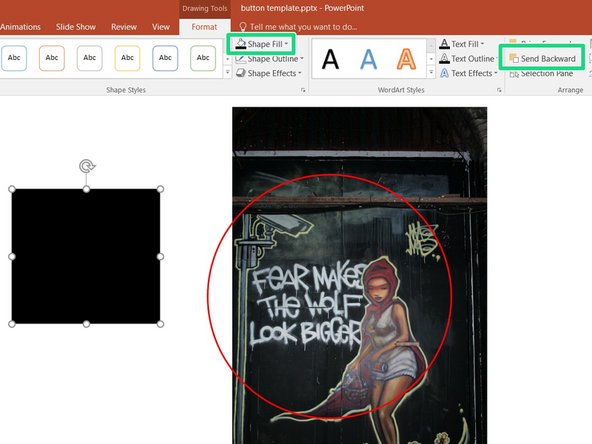Expand the Shape Styles gallery More arrow

pyautogui.click(x=227, y=72)
